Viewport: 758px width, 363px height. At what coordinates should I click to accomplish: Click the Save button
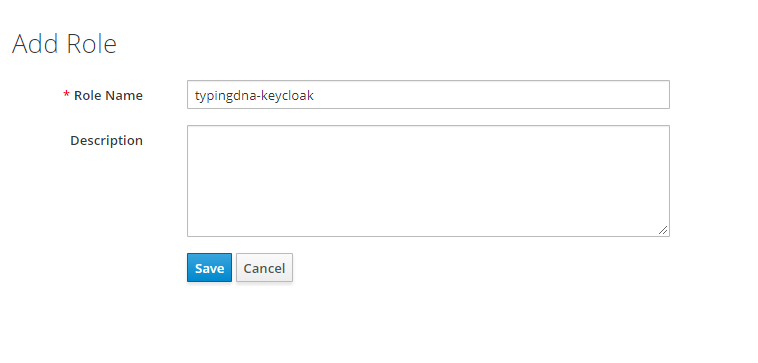tap(209, 268)
